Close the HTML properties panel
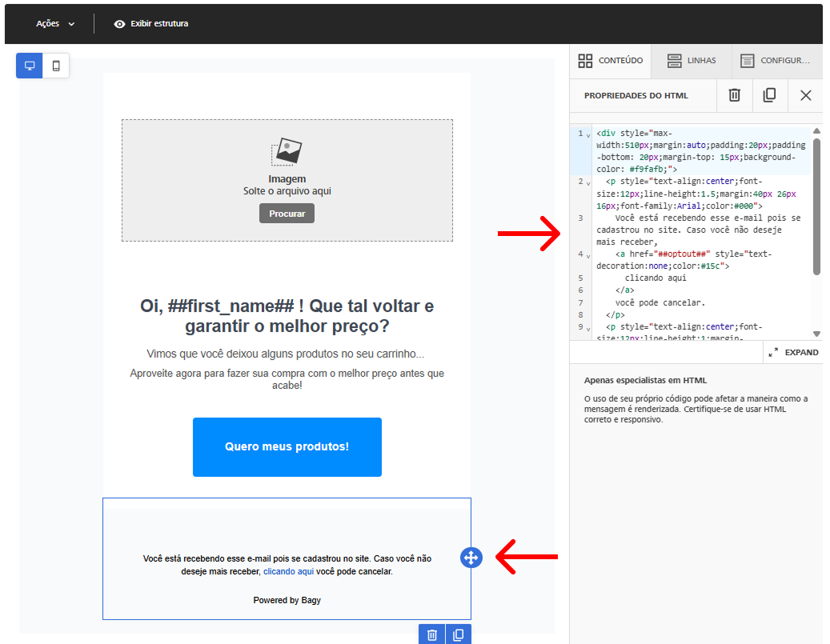 806,95
